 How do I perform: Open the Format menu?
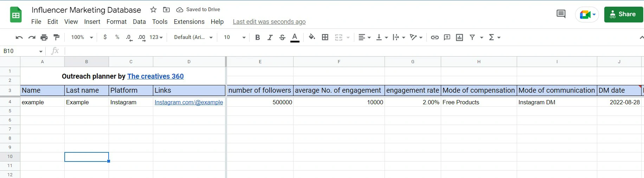click(116, 22)
